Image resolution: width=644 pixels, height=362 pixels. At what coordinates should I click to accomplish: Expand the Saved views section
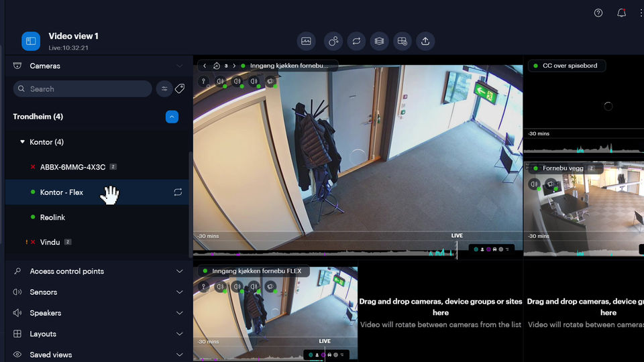[x=180, y=355]
